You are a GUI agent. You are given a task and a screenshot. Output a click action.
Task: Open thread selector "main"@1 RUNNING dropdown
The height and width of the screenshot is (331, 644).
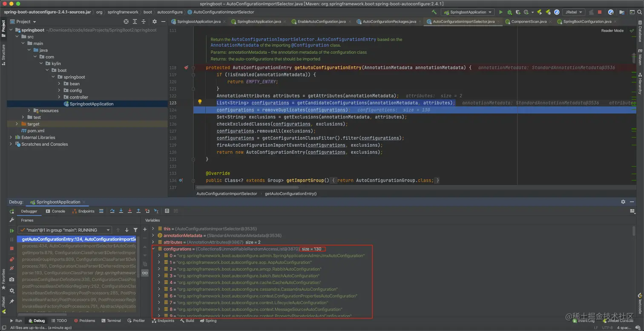coord(65,230)
